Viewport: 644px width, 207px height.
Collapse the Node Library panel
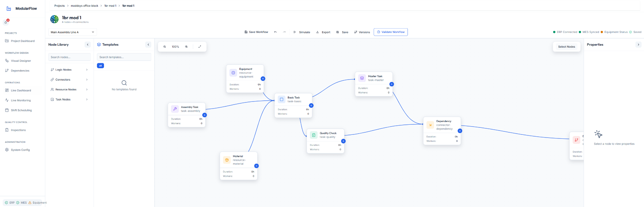click(x=88, y=45)
